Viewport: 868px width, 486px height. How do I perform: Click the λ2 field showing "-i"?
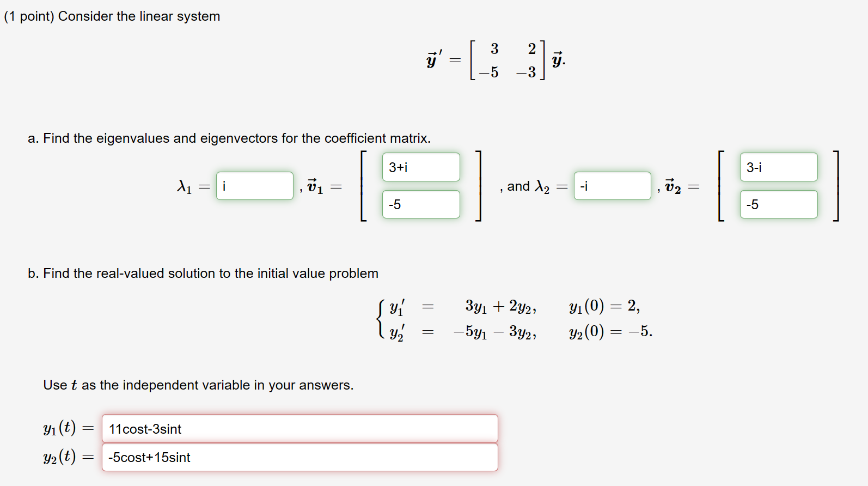tap(611, 186)
